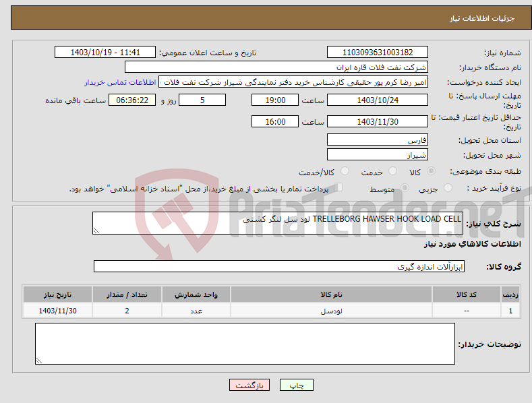Click the price validity date 1403/11/30 field
This screenshot has width=532, height=403.
pos(378,121)
